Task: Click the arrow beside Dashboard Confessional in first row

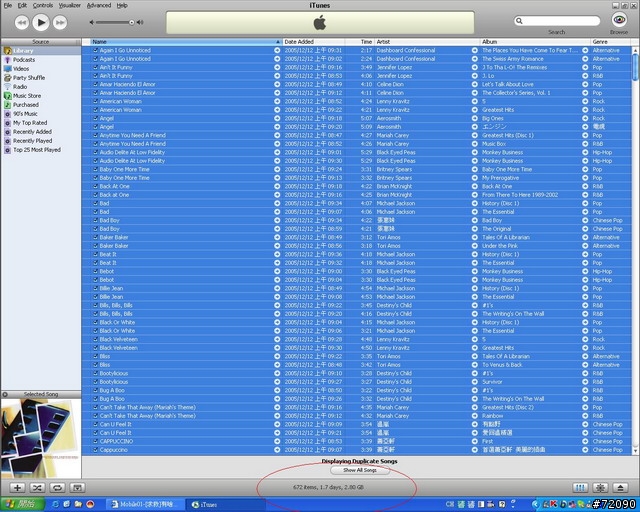Action: (475, 50)
